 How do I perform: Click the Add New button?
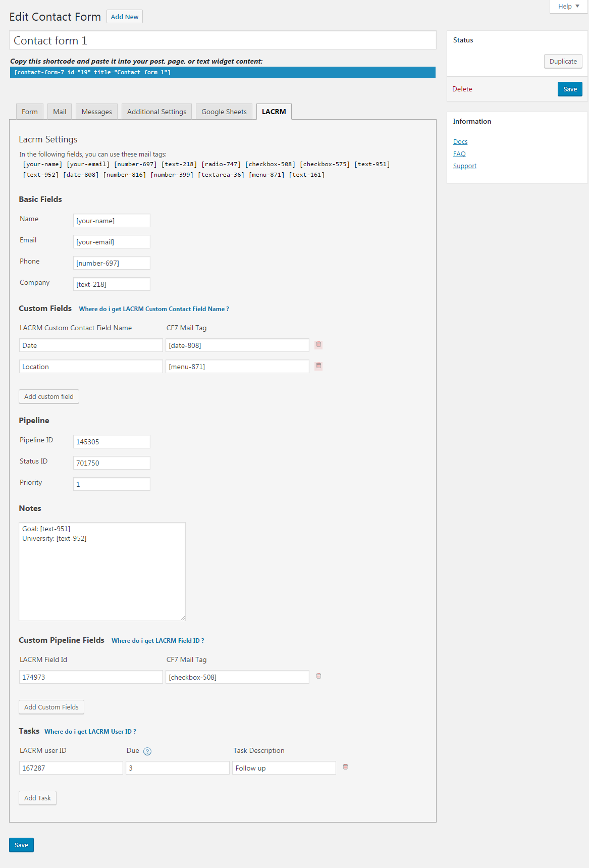pos(125,17)
